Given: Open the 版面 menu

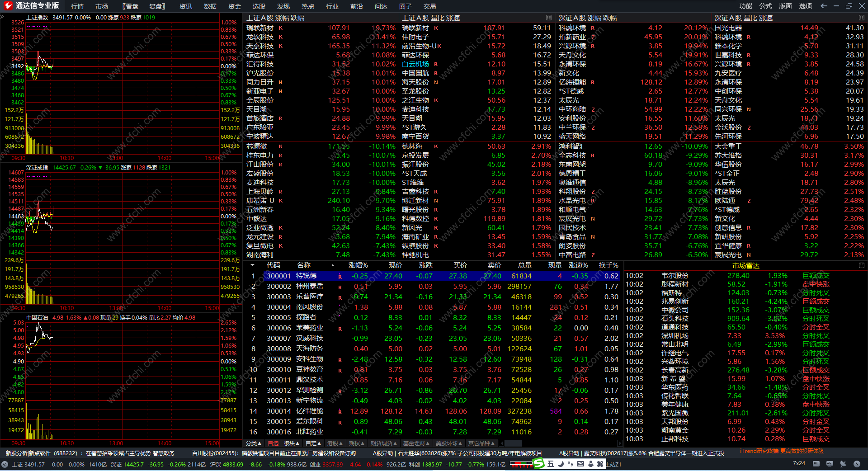Looking at the screenshot, I should [786, 6].
